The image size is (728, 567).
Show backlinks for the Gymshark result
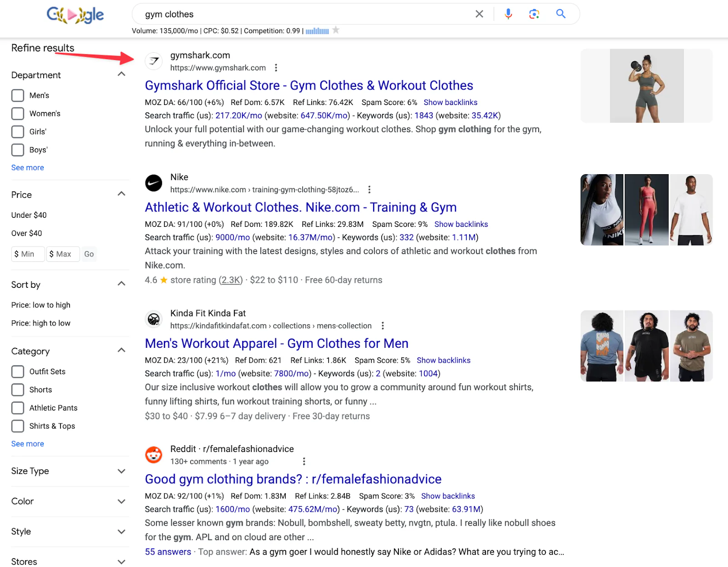click(450, 102)
